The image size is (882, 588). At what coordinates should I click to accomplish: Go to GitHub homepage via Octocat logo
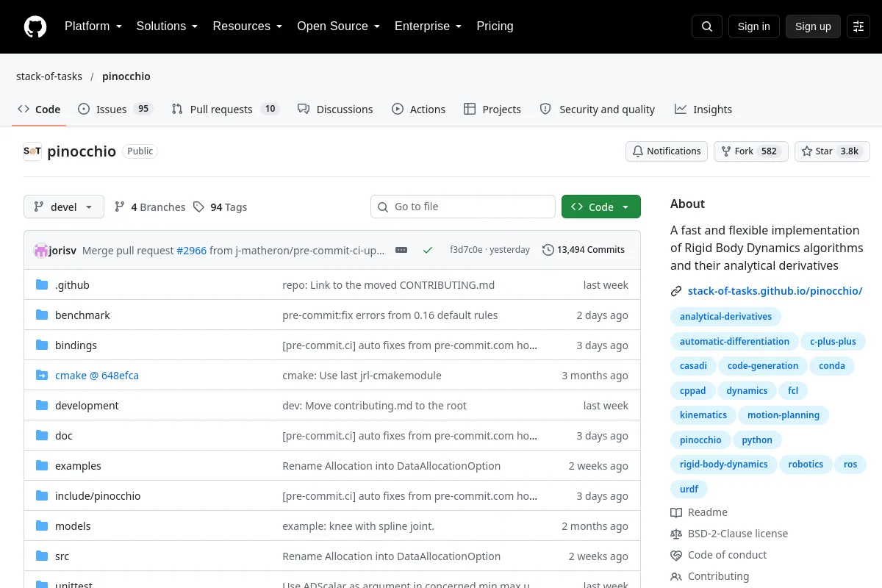click(x=35, y=26)
